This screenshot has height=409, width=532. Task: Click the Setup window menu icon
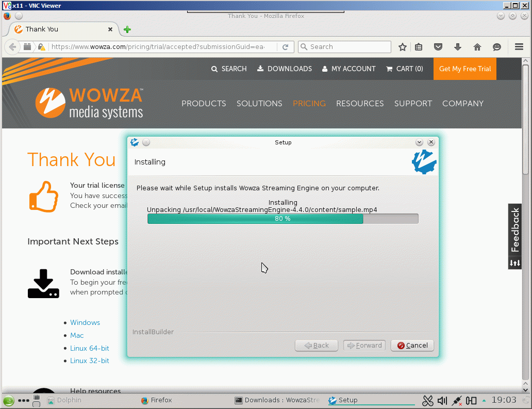135,142
